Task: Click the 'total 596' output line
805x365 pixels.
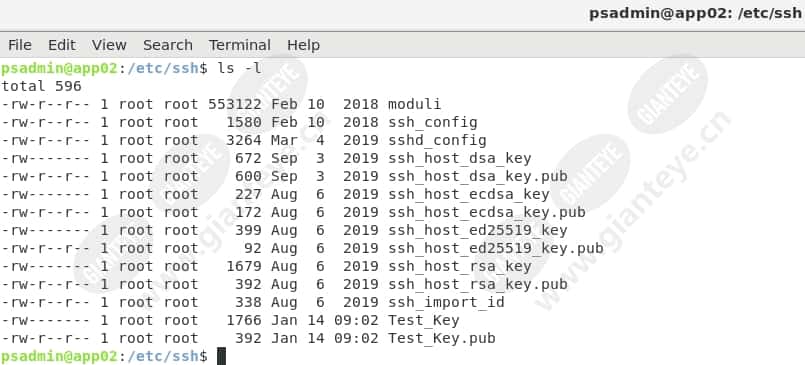Action: 41,86
